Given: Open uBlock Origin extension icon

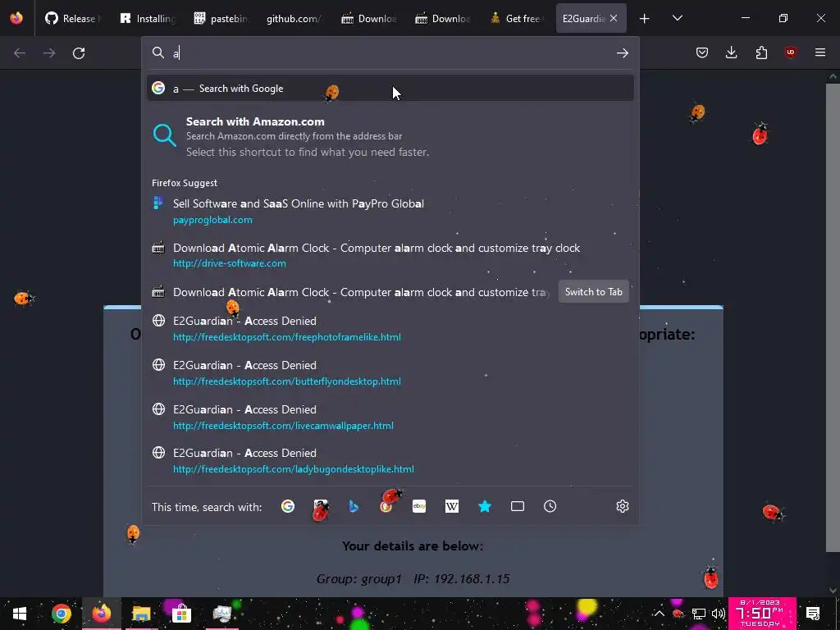Looking at the screenshot, I should (x=791, y=52).
